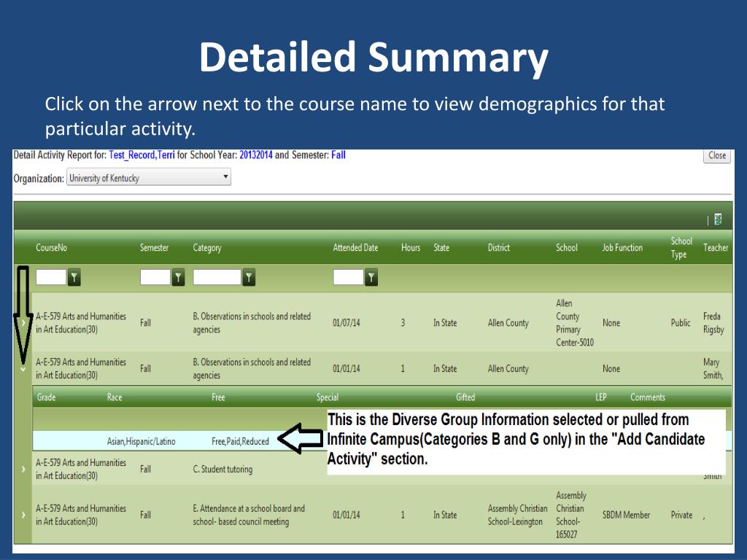Click the Excel export icon in green toolbar
Viewport: 747px width, 560px height.
(x=718, y=219)
